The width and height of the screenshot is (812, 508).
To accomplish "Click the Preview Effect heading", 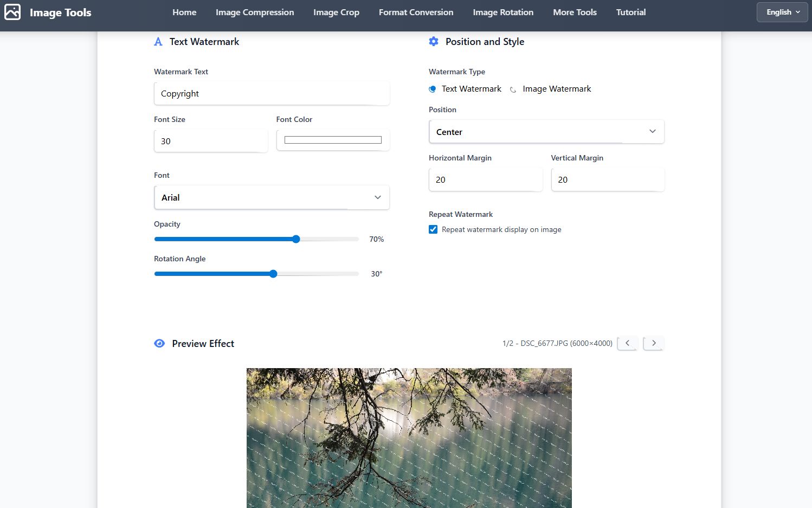I will (203, 343).
